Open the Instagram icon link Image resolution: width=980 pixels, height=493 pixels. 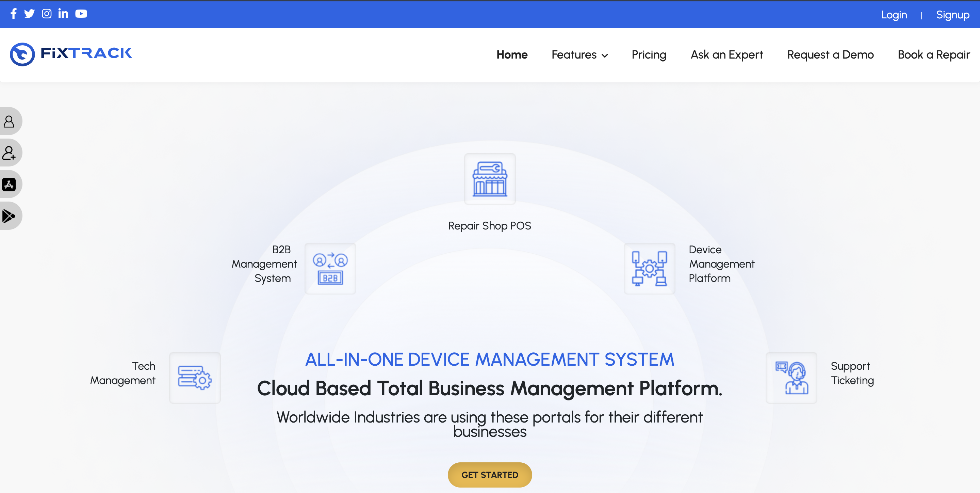[x=46, y=14]
